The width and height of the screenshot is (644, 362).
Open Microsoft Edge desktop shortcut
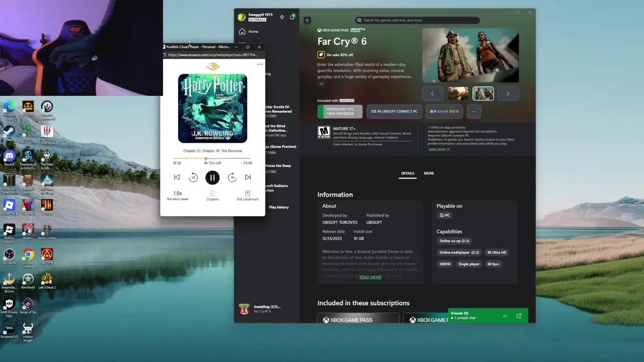pos(9,110)
